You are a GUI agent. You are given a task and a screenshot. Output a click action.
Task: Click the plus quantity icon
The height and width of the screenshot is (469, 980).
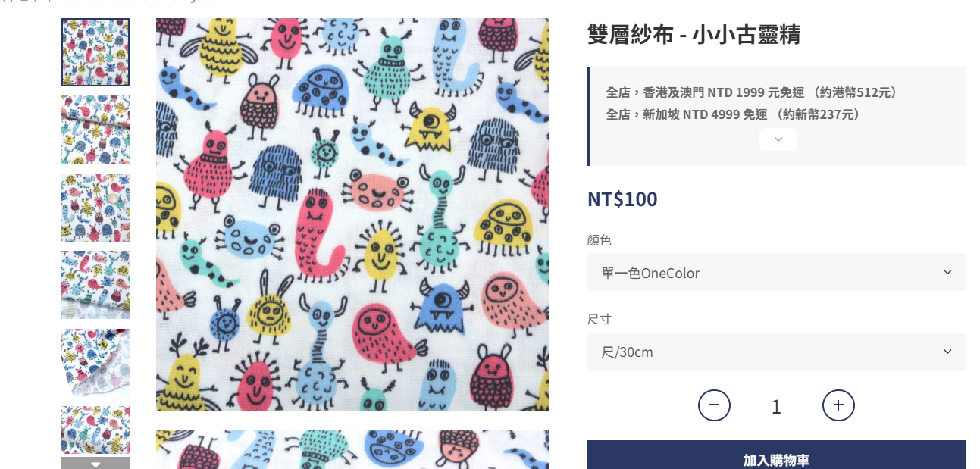[x=838, y=405]
